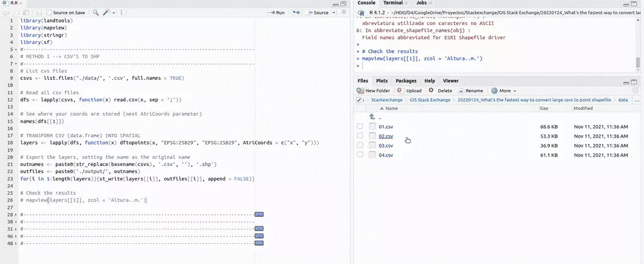
Task: Select the Console tab
Action: tap(367, 3)
